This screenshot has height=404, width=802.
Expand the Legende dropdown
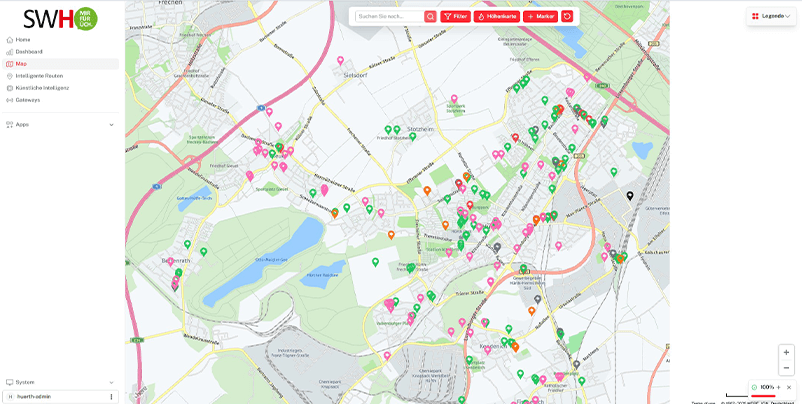[771, 16]
